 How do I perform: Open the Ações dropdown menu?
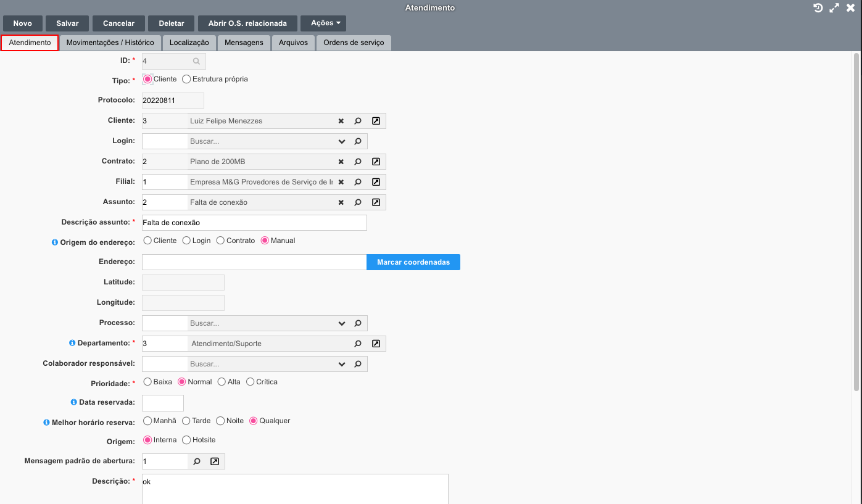[323, 23]
